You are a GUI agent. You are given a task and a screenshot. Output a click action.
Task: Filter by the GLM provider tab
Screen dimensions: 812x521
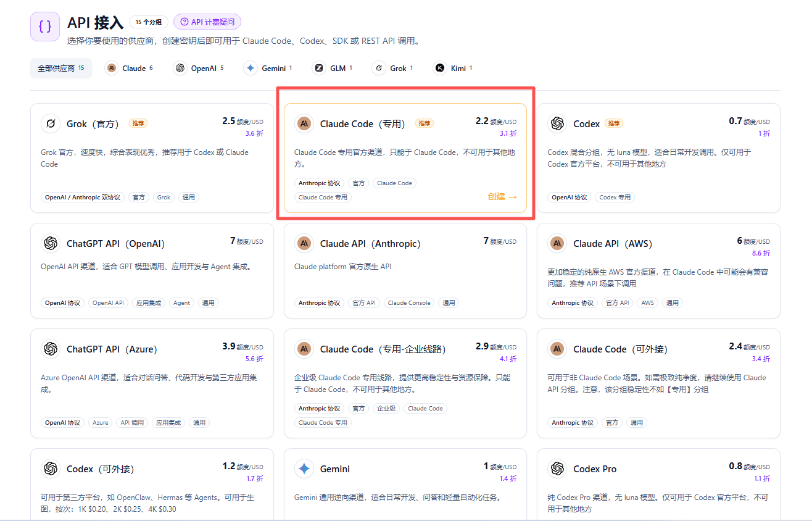point(333,68)
